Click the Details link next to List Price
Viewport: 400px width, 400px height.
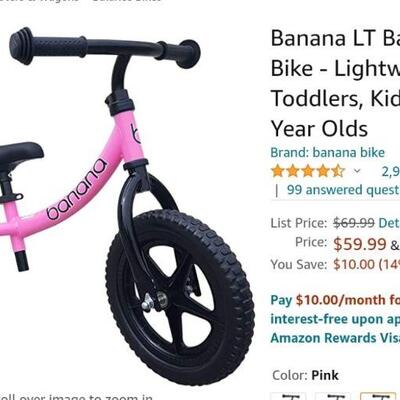coord(389,223)
